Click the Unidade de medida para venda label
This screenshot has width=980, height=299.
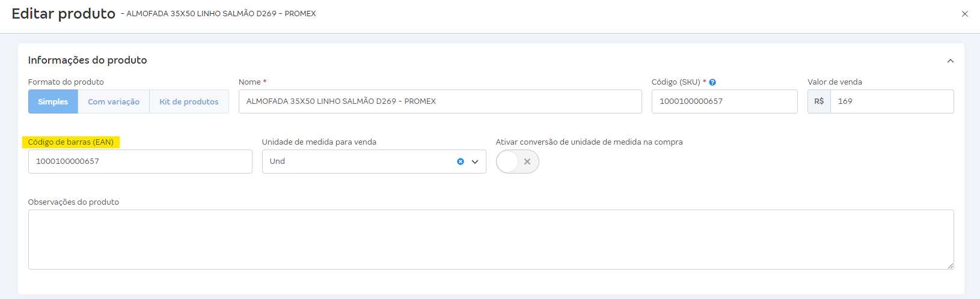point(319,142)
